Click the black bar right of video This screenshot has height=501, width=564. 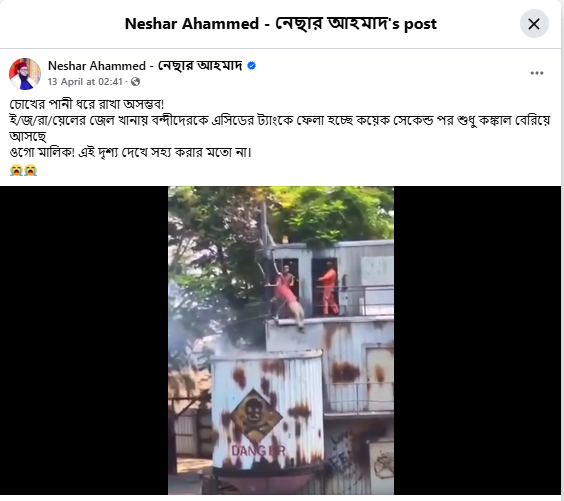point(477,340)
